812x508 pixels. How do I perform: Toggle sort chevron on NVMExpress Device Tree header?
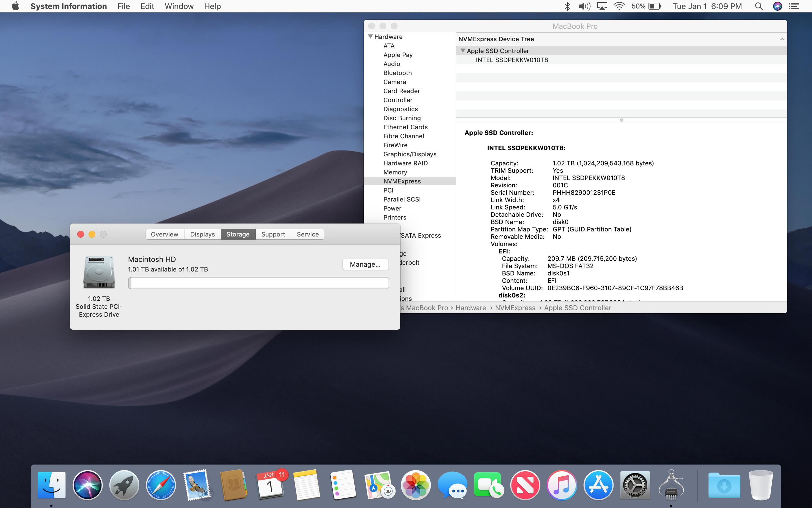[x=782, y=39]
